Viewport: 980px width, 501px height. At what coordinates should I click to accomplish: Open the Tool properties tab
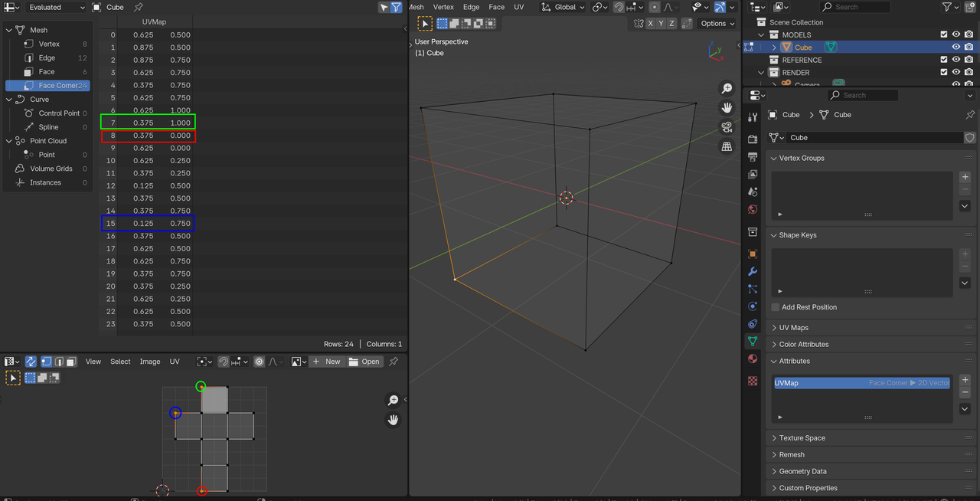coord(753,117)
